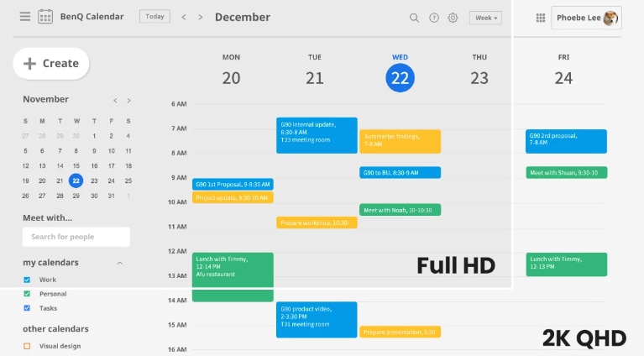This screenshot has width=644, height=356.
Task: Click the search magnifier icon
Action: pyautogui.click(x=414, y=18)
